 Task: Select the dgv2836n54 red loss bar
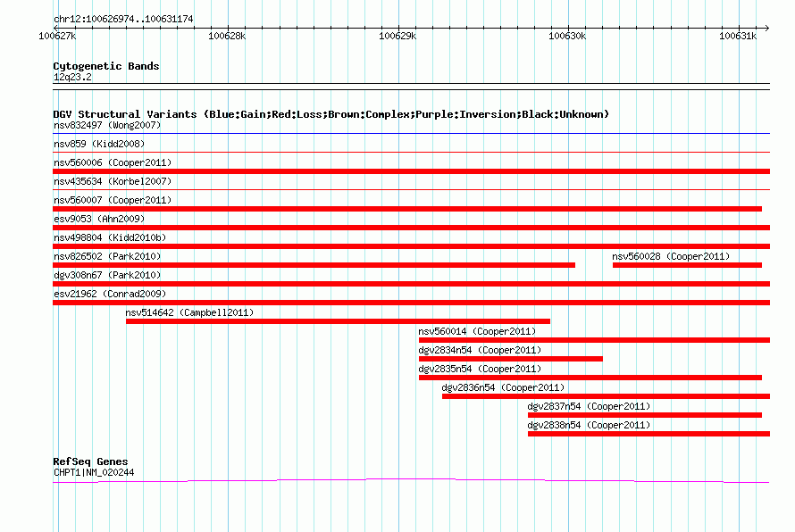click(x=606, y=396)
